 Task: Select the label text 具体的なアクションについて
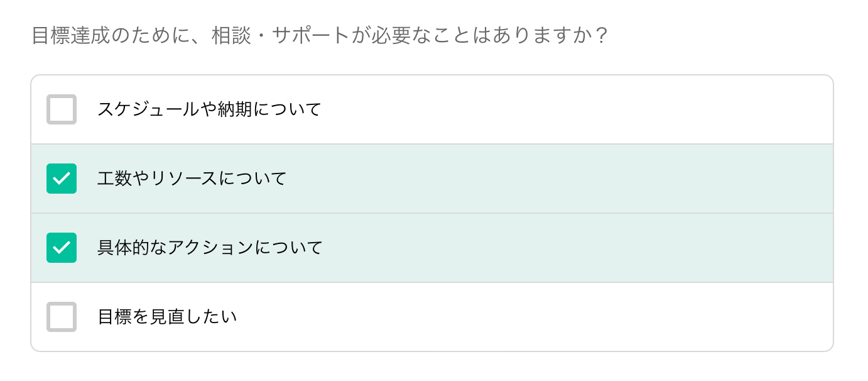tap(210, 248)
